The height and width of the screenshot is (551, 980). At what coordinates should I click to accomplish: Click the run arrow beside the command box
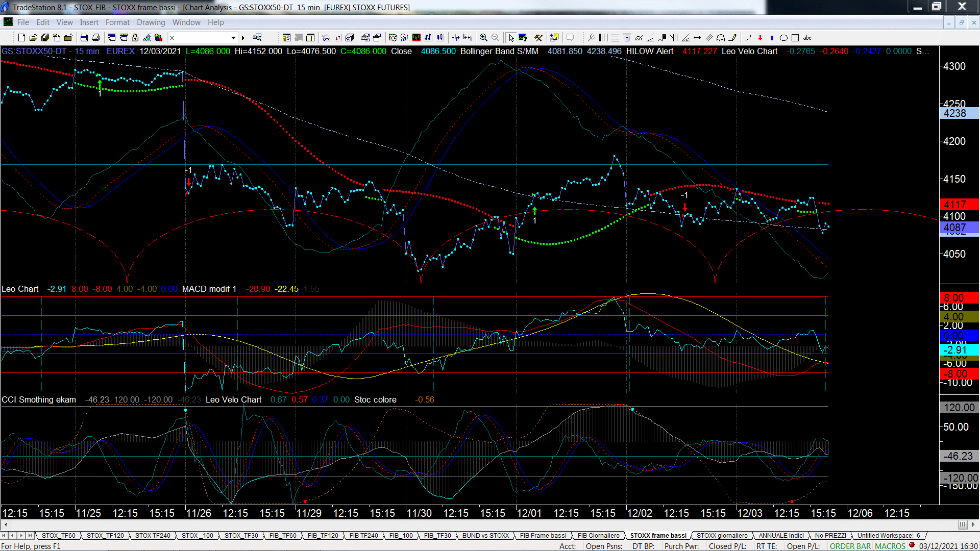click(x=243, y=38)
